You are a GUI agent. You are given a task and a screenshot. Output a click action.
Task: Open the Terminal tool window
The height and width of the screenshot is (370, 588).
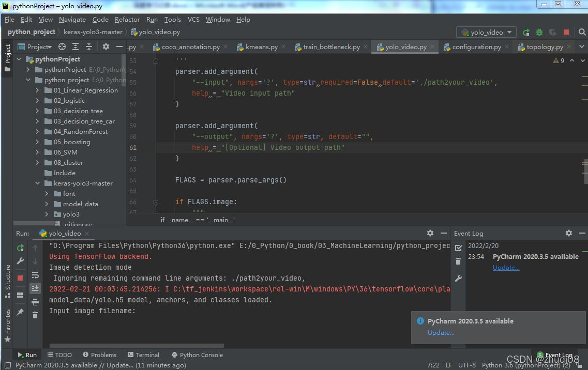(x=143, y=355)
